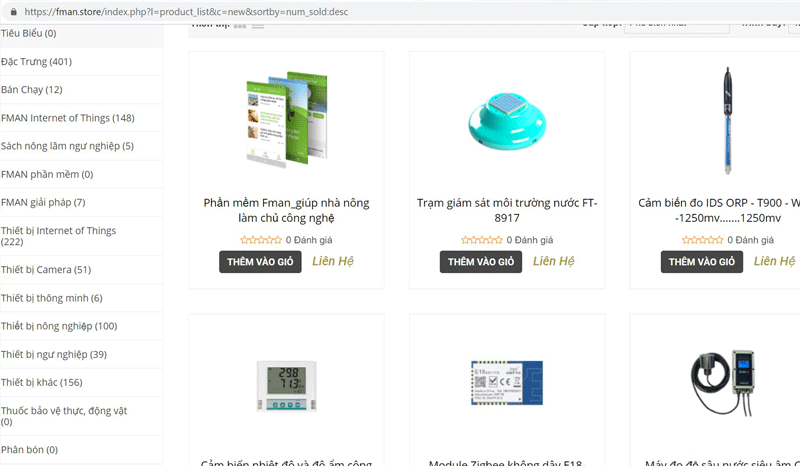
Task: Click rating stars under Phần mềm Fman product
Action: tap(261, 240)
